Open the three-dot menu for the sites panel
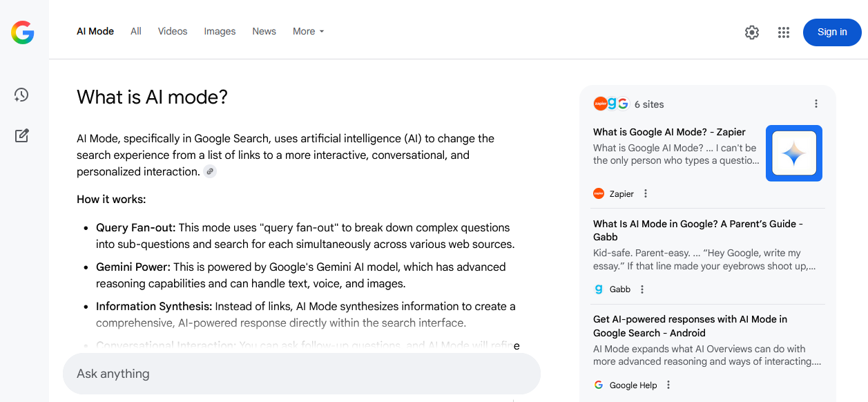This screenshot has width=868, height=402. point(816,103)
